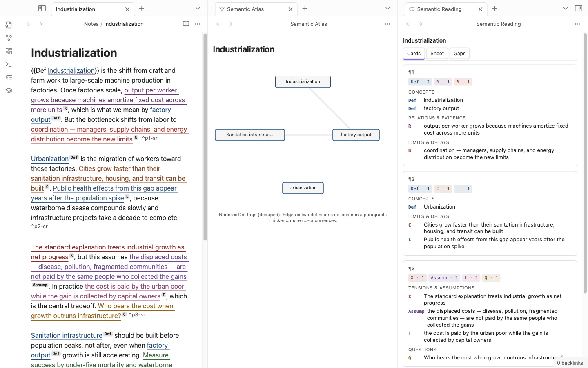
Task: Go forward in the Industrialization note pane
Action: (40, 24)
